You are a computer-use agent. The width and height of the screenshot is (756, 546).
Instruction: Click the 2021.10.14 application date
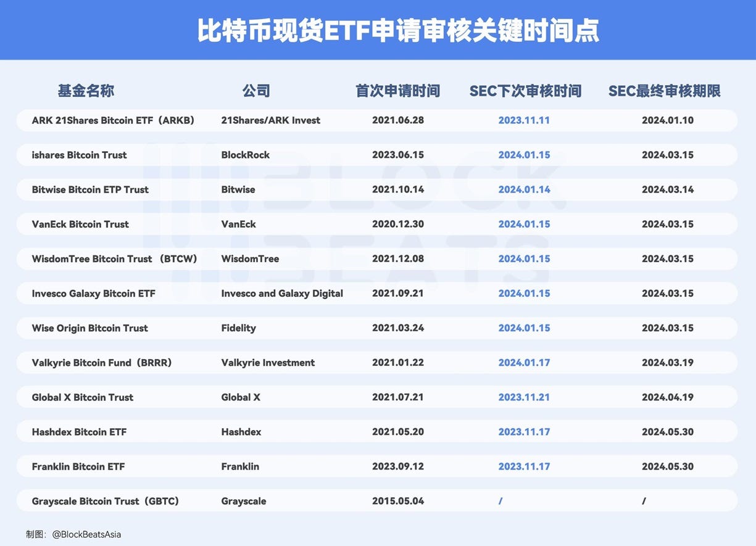(398, 189)
